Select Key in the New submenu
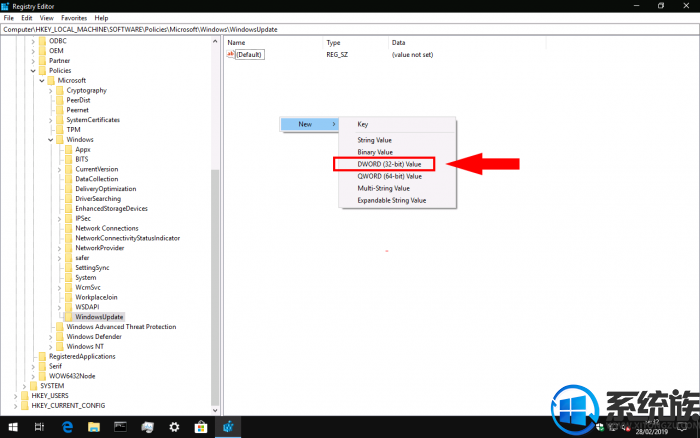This screenshot has height=438, width=700. click(362, 124)
